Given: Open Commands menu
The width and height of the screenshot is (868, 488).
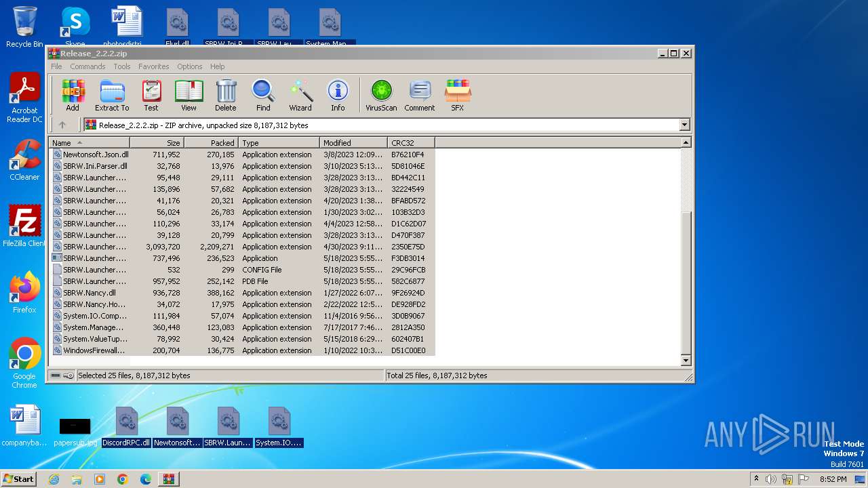Looking at the screenshot, I should (87, 66).
